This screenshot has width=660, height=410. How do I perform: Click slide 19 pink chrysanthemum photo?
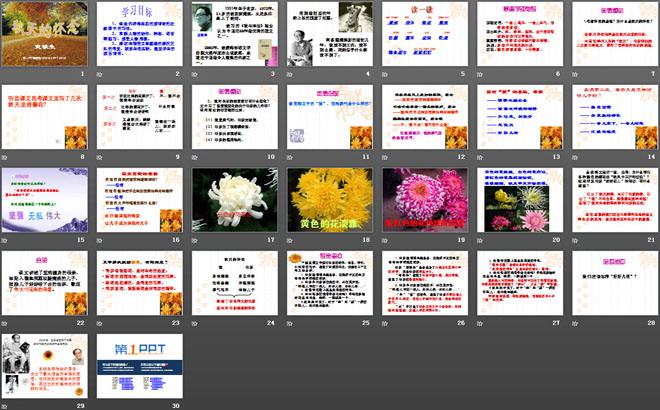coord(417,201)
